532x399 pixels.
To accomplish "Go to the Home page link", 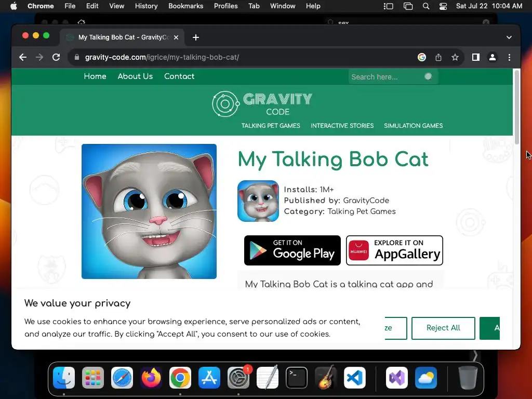I will (x=95, y=76).
